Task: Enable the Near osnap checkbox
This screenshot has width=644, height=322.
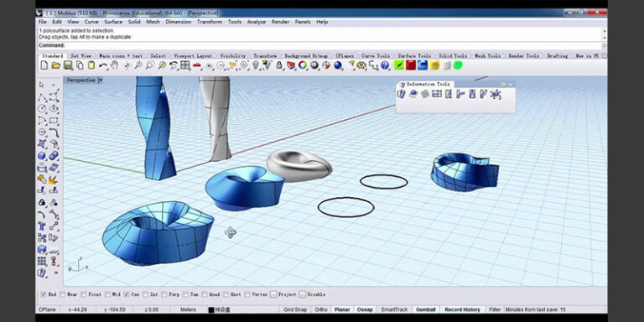Action: pyautogui.click(x=62, y=294)
